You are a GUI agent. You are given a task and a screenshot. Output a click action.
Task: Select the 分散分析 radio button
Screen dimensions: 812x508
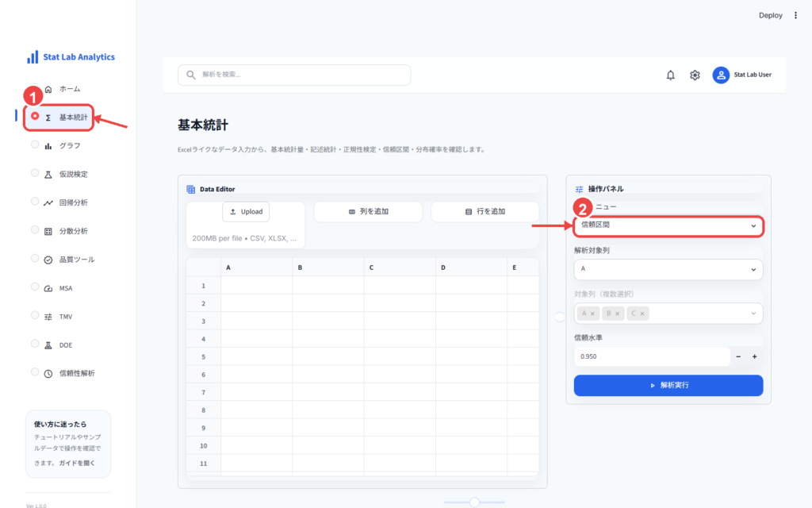(x=35, y=229)
